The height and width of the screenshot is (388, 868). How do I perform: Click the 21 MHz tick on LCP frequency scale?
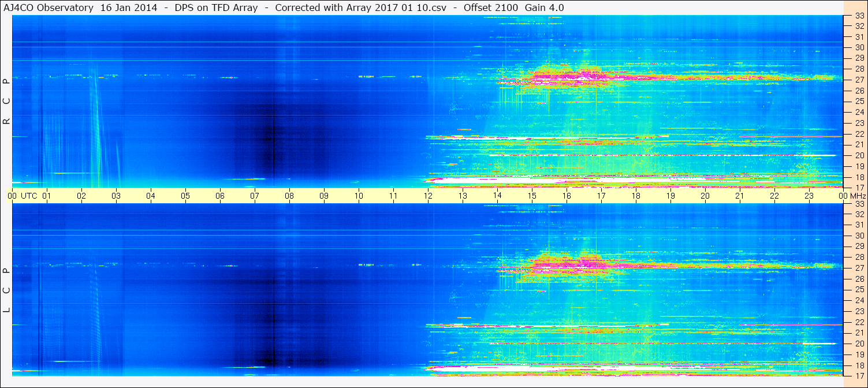(859, 333)
